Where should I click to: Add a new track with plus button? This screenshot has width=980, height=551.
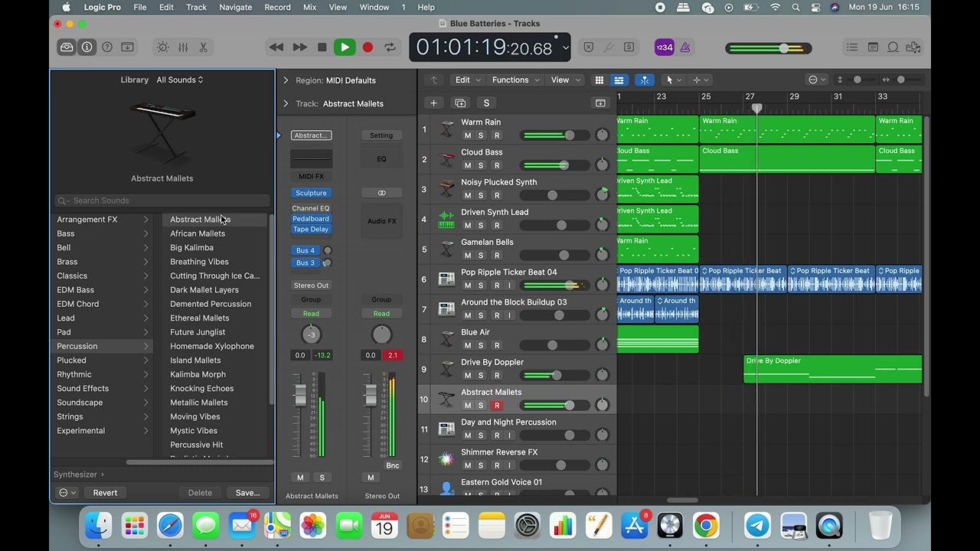pos(433,103)
